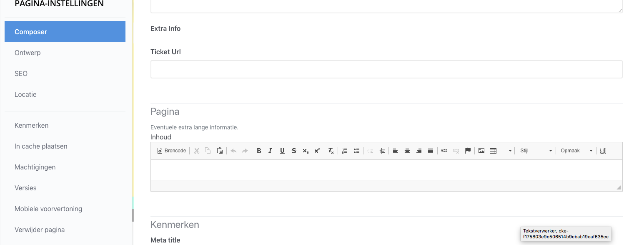Switch to the Ontwerp section
This screenshot has width=644, height=245.
pyautogui.click(x=28, y=53)
